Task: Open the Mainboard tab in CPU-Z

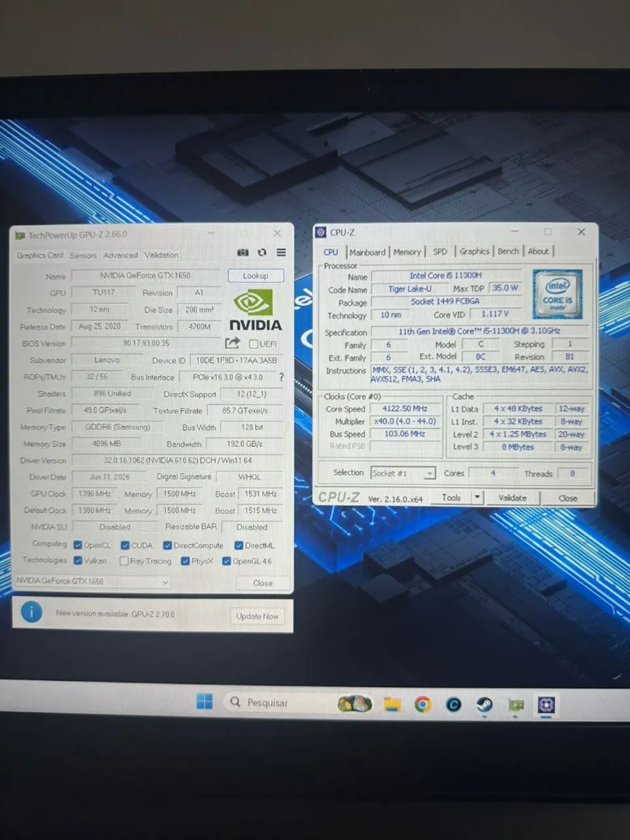Action: click(x=367, y=252)
